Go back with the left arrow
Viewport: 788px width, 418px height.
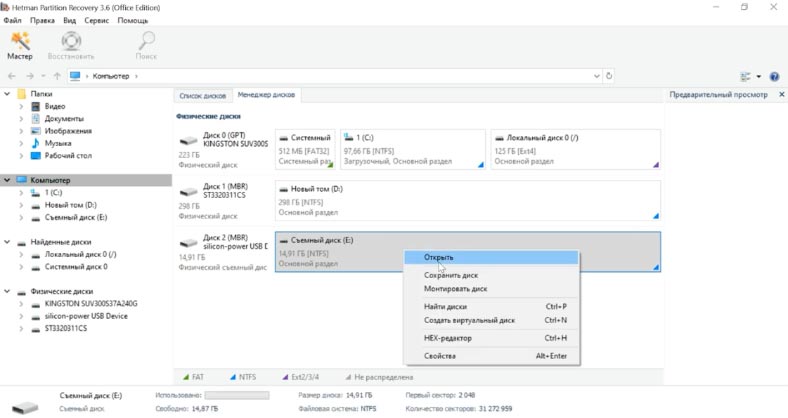point(12,76)
